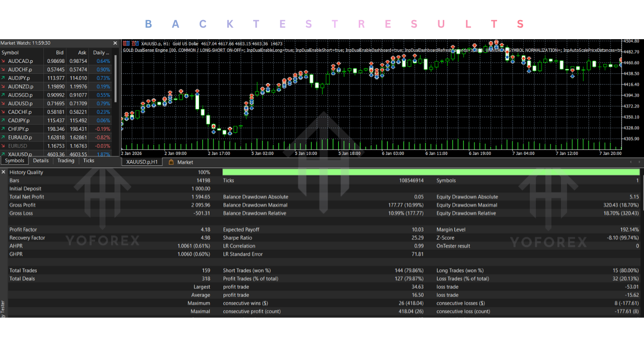Click the up arrow icon beside CADJPY.p
The image size is (644, 362).
[x=4, y=120]
